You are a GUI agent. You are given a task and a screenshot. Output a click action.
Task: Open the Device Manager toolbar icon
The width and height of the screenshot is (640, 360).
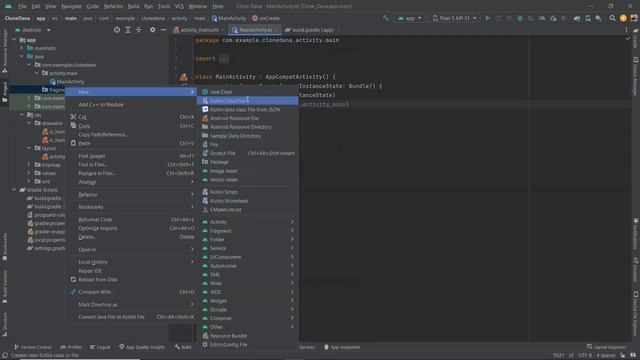pos(588,18)
